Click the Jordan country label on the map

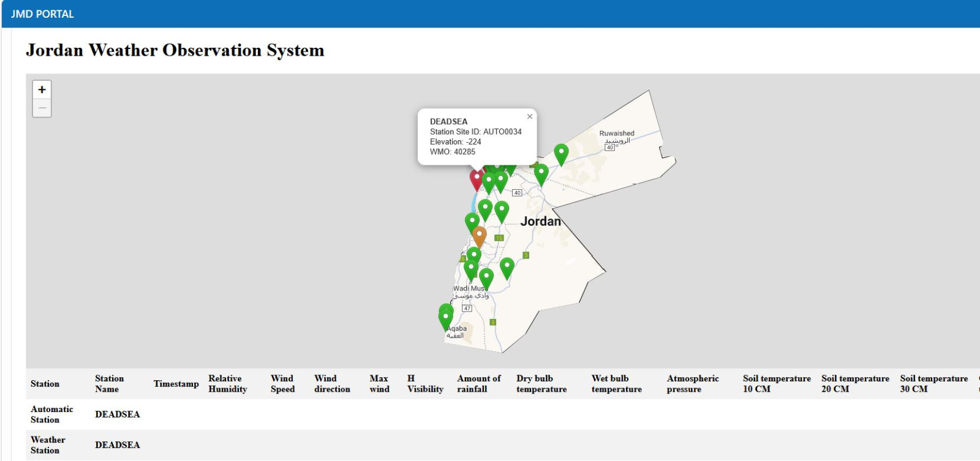(x=541, y=222)
